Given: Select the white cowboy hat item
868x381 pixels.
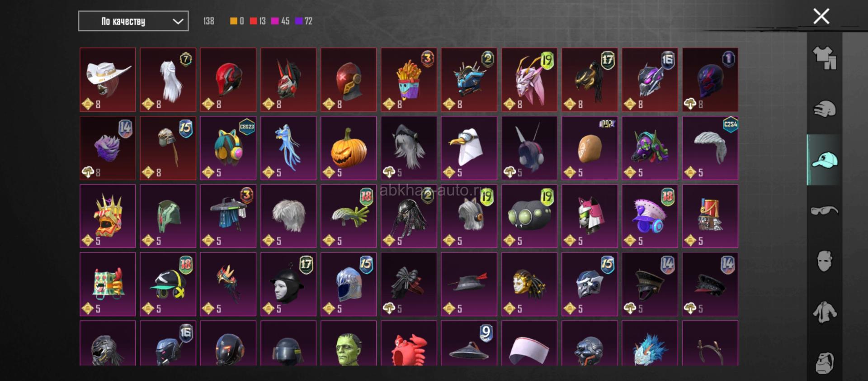Looking at the screenshot, I should click(108, 80).
